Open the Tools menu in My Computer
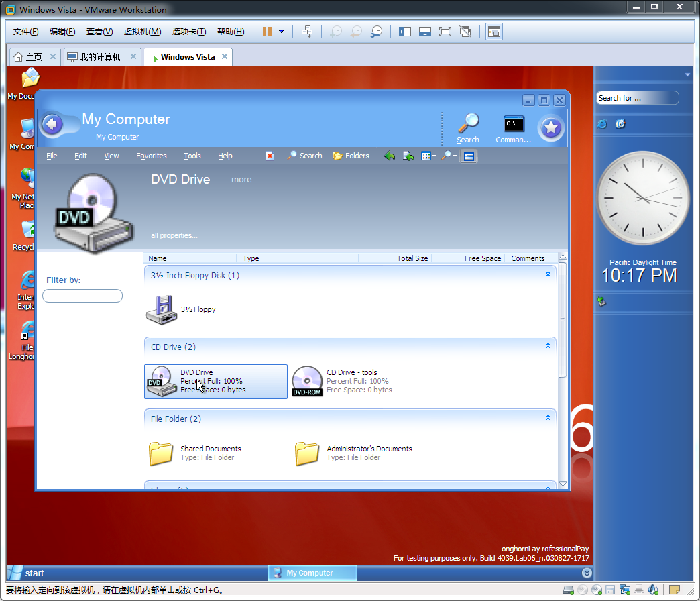The height and width of the screenshot is (601, 700). tap(192, 156)
